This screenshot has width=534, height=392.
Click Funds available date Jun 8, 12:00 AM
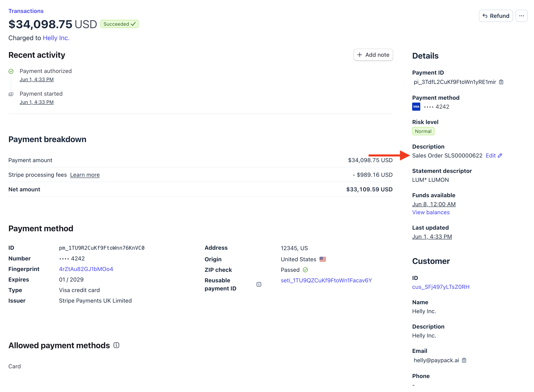click(434, 204)
